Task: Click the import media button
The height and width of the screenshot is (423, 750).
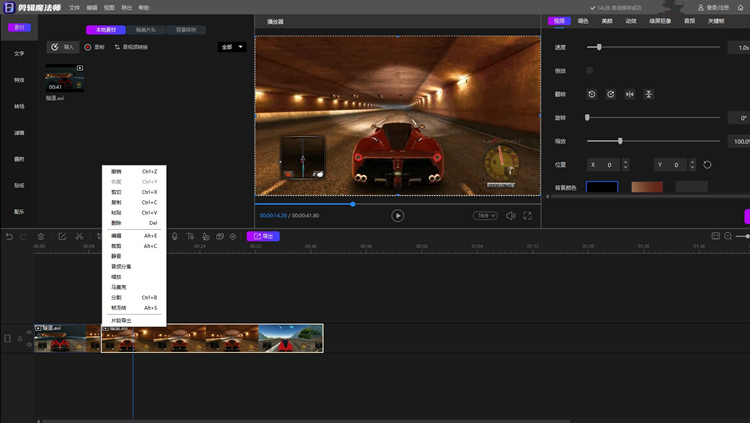Action: 63,47
